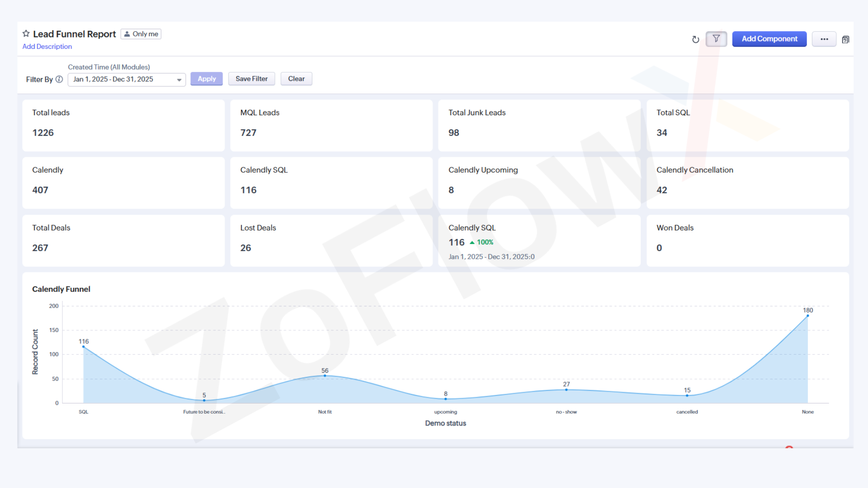Click the date dropdown caret arrow

179,80
